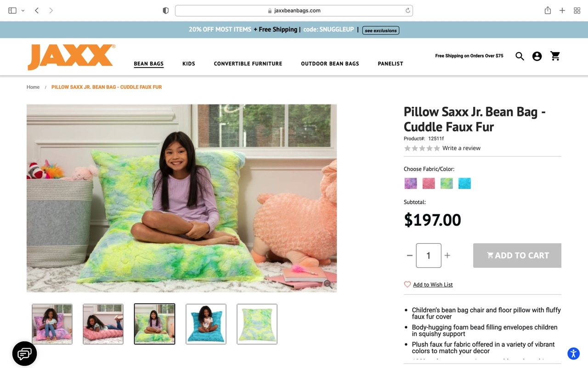This screenshot has width=588, height=368.
Task: Open the live chat bubble
Action: point(24,354)
